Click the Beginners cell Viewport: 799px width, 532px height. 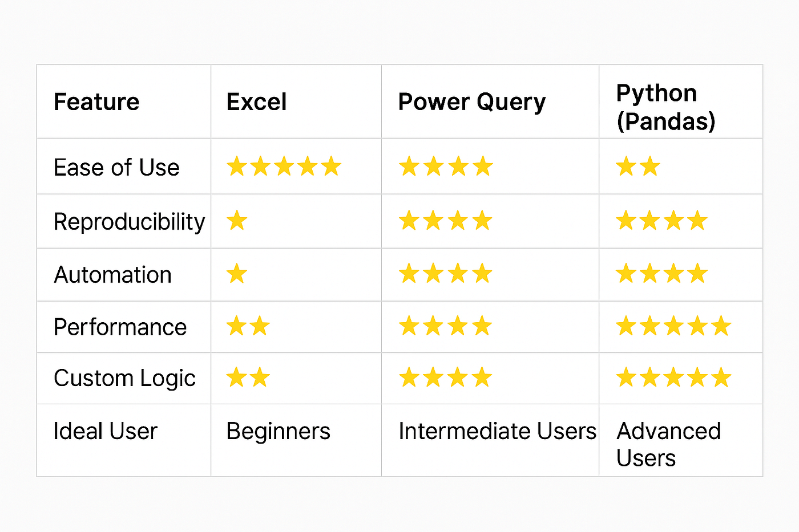pyautogui.click(x=278, y=432)
